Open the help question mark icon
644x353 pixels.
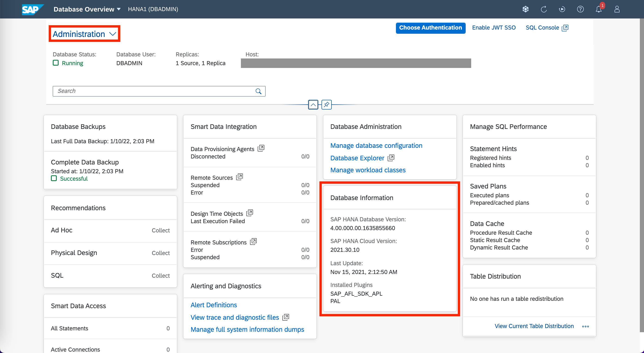pyautogui.click(x=580, y=9)
